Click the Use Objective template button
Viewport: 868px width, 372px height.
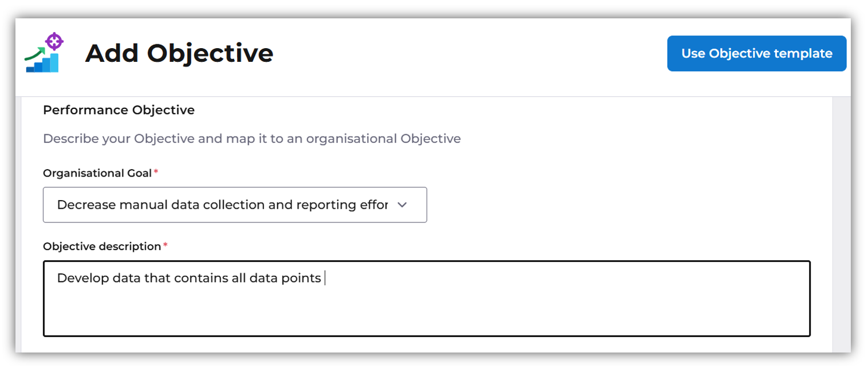tap(756, 53)
